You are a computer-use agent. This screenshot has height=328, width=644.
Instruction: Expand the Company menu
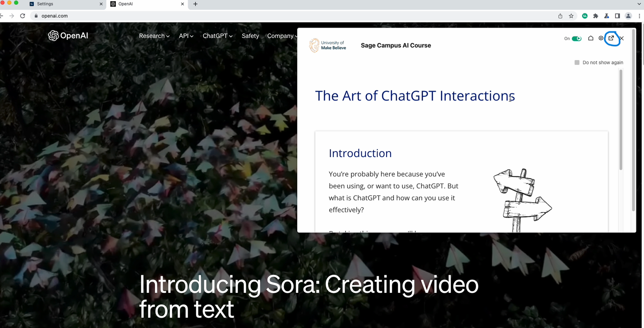(282, 36)
